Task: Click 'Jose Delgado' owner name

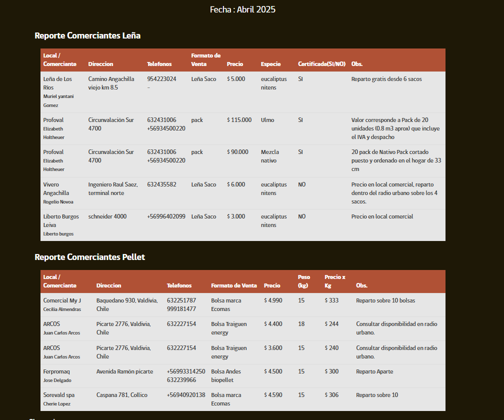Action: coord(57,380)
